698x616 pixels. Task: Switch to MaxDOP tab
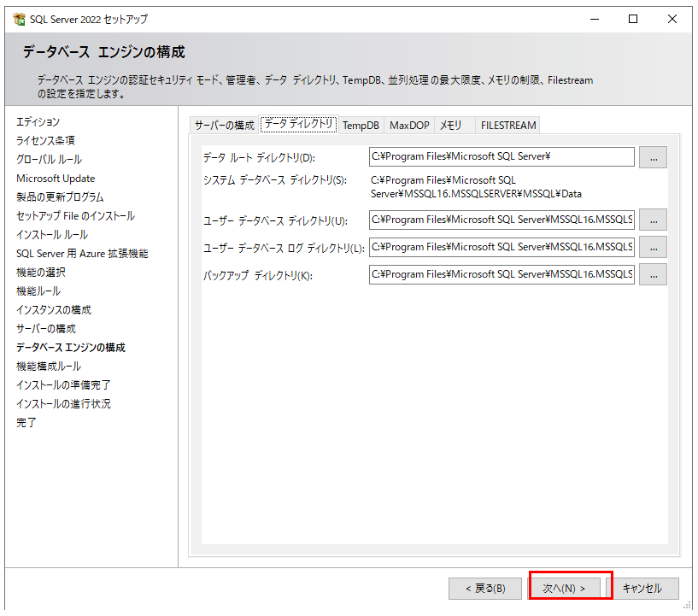[409, 126]
